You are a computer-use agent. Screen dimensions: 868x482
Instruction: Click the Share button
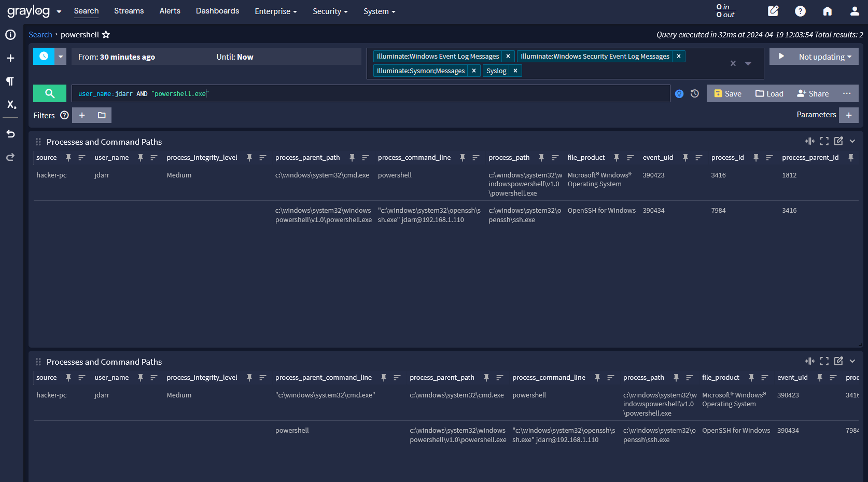pos(813,93)
